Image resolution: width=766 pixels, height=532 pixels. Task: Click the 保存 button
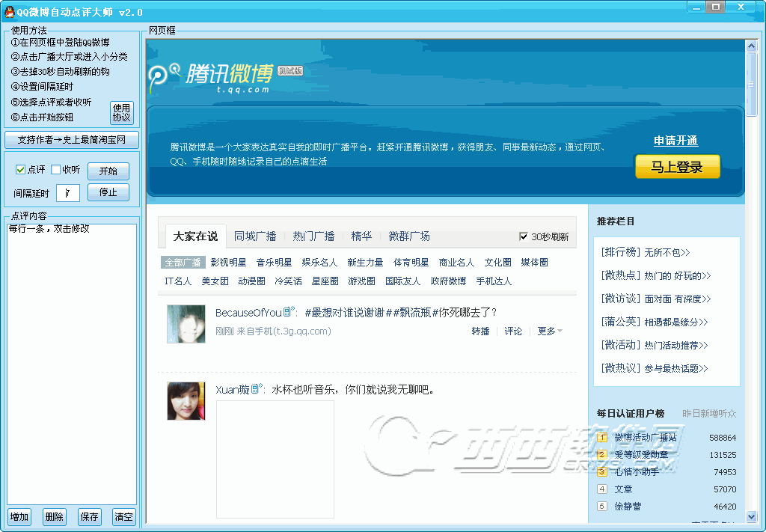[90, 517]
